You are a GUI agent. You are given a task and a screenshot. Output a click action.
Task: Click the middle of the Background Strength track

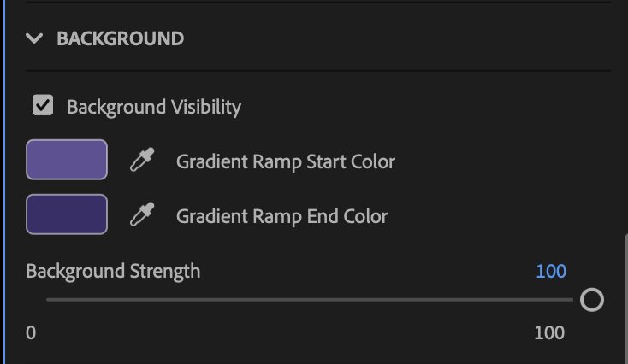pos(310,300)
